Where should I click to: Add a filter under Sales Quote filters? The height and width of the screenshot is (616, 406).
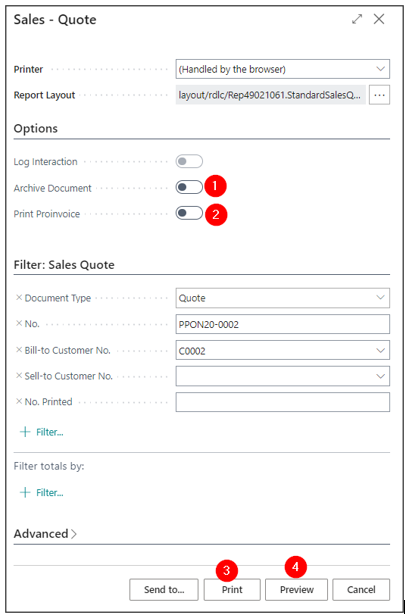coord(42,432)
